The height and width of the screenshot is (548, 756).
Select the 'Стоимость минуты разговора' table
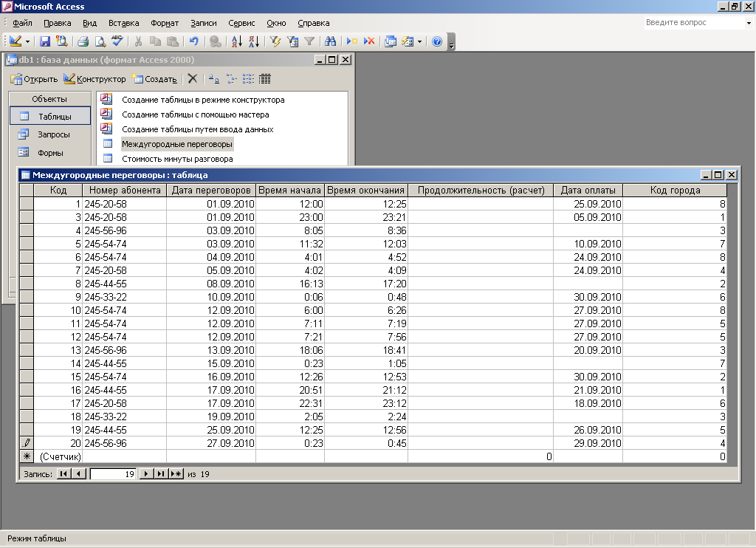click(x=177, y=159)
